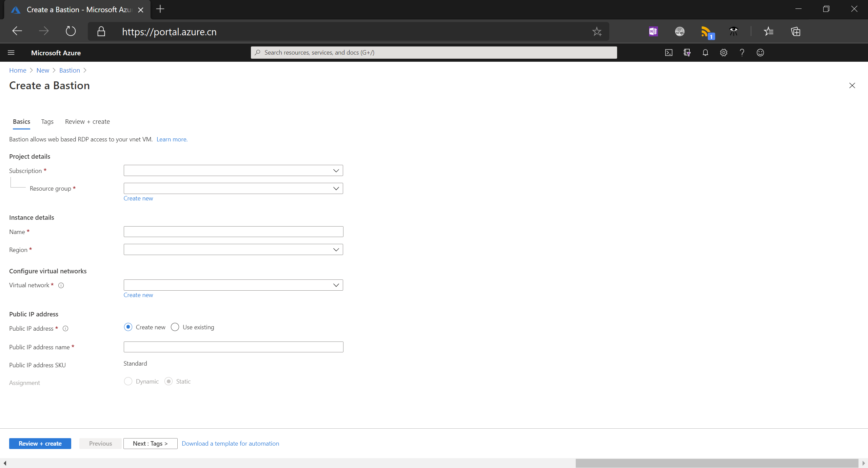Select Create new public IP radio
Screen dimensions: 868x468
tap(128, 327)
